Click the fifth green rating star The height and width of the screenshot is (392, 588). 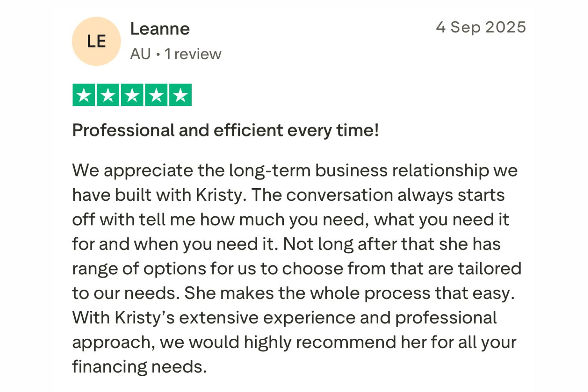tap(180, 95)
